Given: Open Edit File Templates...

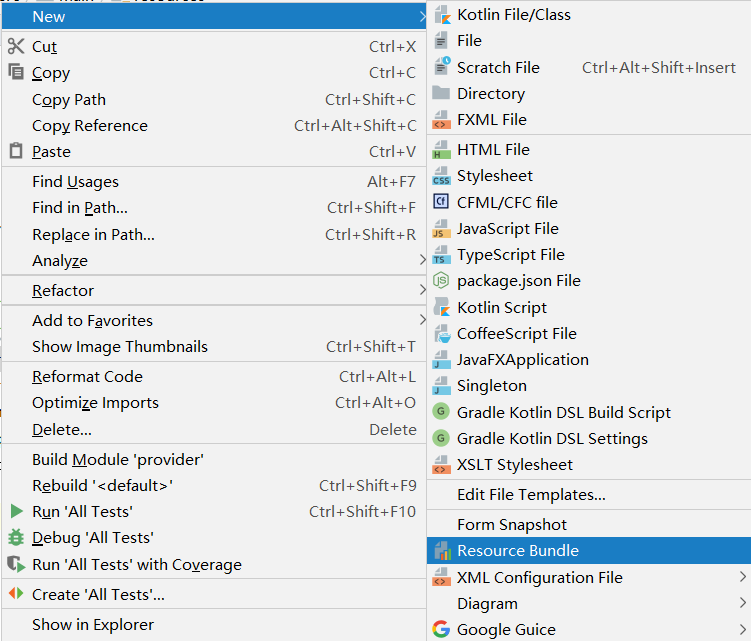Looking at the screenshot, I should tap(589, 494).
